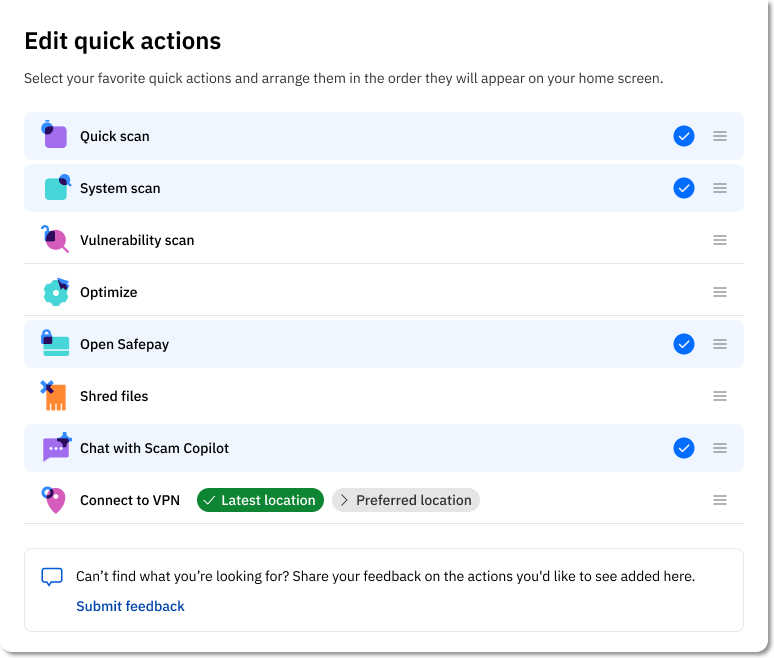The image size is (774, 658).
Task: Grab the Open Safepay reorder handle
Action: (720, 344)
